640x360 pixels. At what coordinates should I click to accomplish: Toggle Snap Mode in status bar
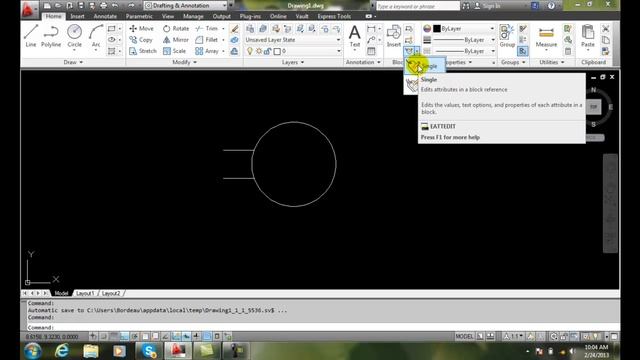tap(104, 336)
